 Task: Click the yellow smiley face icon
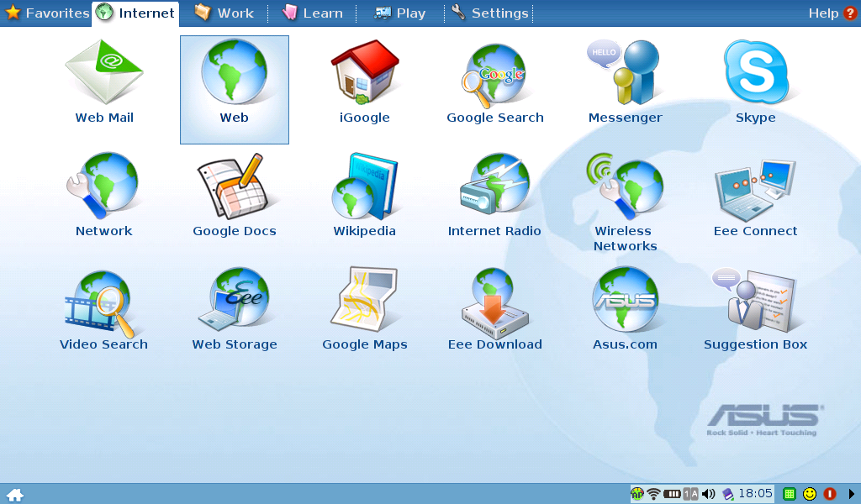point(810,494)
